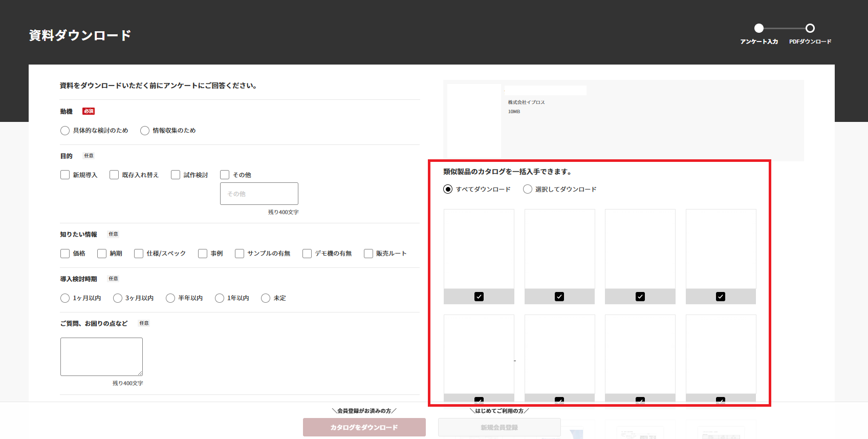The width and height of the screenshot is (868, 439).
Task: Check the 仕様/スペック checkbox
Action: pyautogui.click(x=139, y=254)
